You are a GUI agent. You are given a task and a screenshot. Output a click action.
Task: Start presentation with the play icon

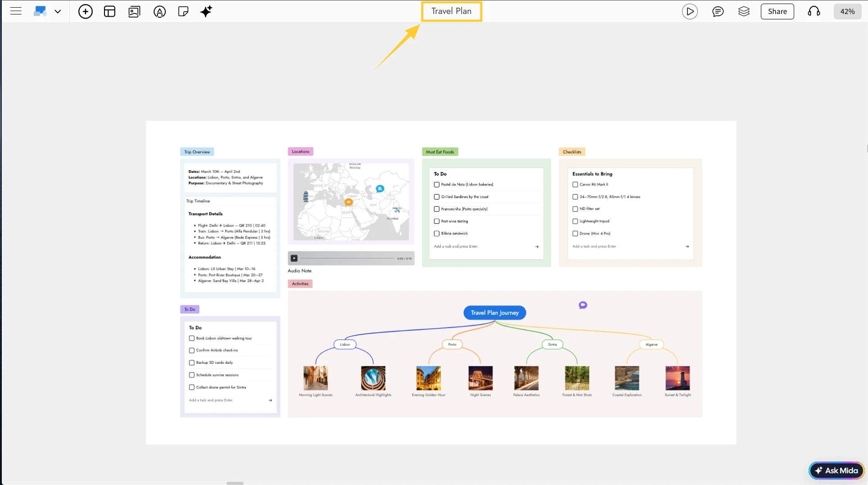pyautogui.click(x=689, y=11)
